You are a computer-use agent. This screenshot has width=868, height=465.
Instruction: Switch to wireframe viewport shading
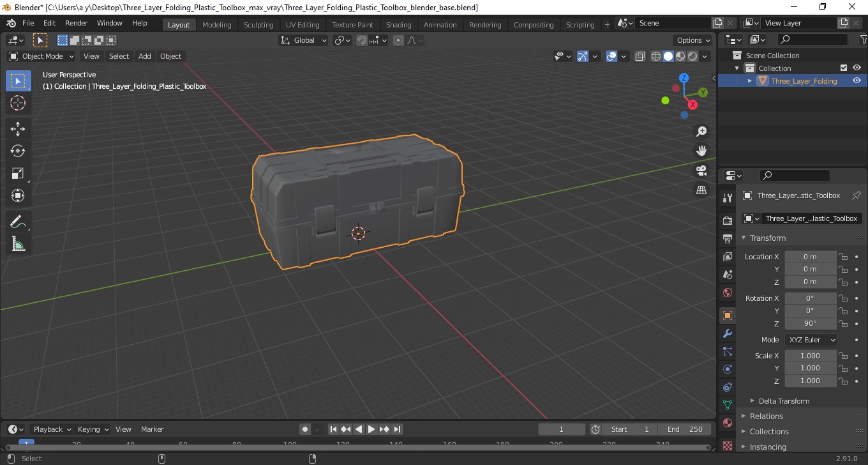point(656,56)
